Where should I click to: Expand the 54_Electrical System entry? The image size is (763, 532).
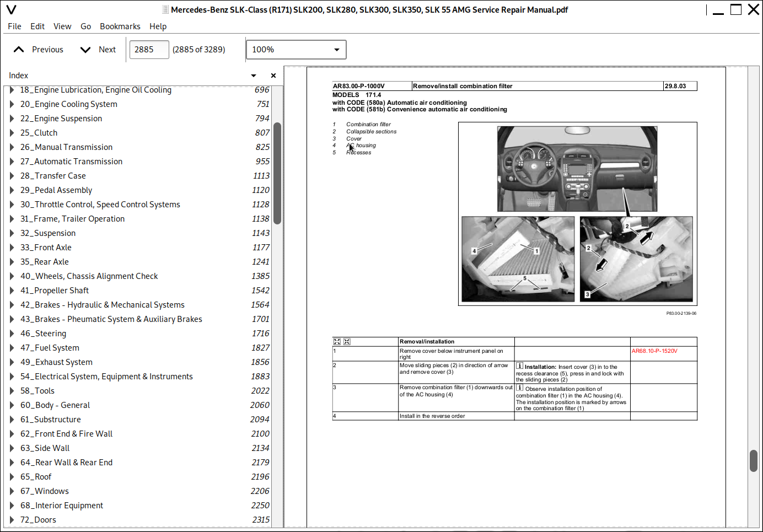click(12, 377)
